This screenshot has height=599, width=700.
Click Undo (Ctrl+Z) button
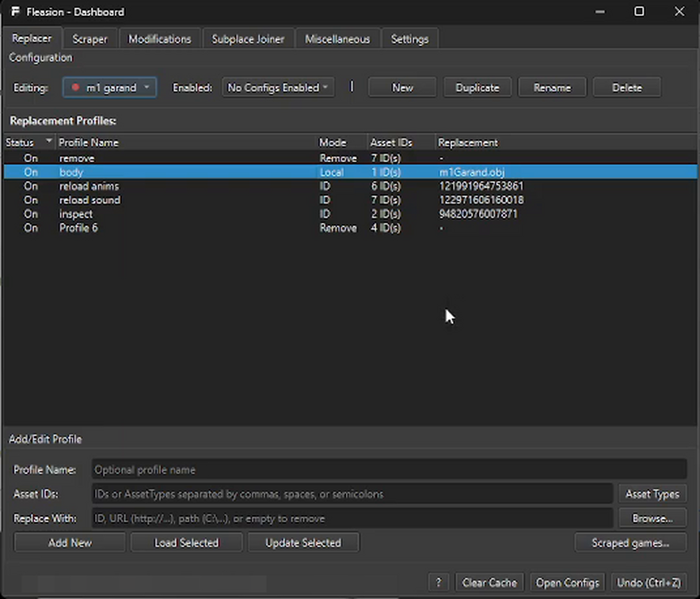pyautogui.click(x=649, y=582)
